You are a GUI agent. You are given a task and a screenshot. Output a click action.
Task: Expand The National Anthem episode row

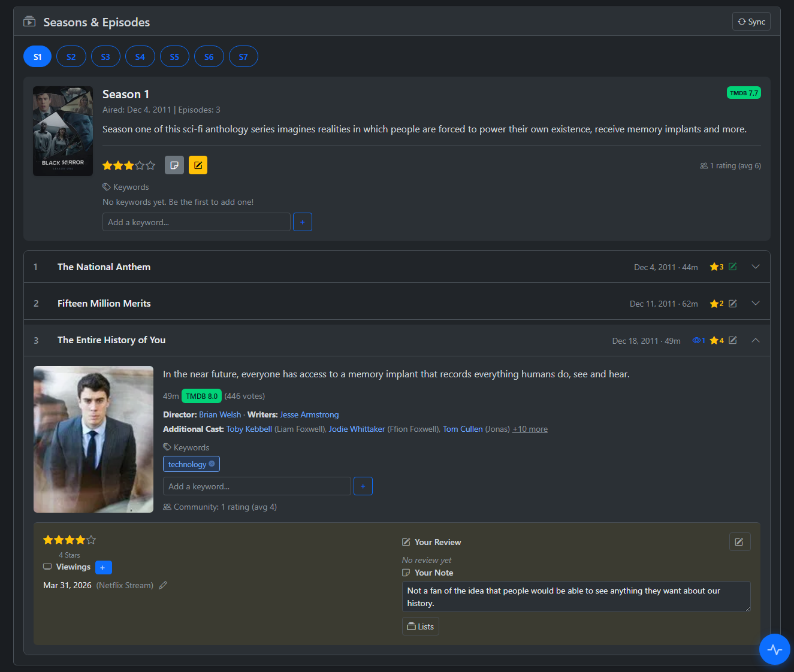coord(755,267)
